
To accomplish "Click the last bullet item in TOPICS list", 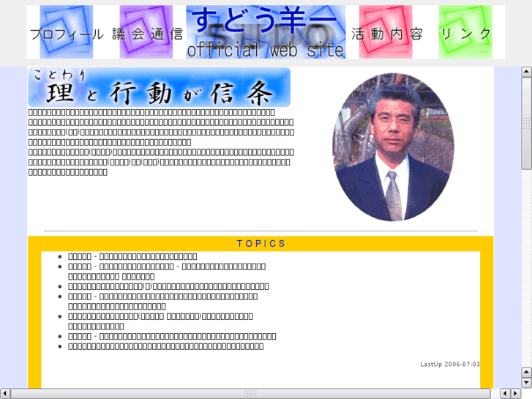I will pos(165,346).
